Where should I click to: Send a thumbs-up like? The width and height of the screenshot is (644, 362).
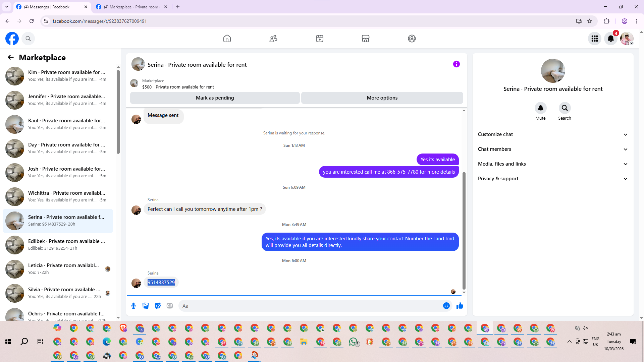click(x=460, y=306)
